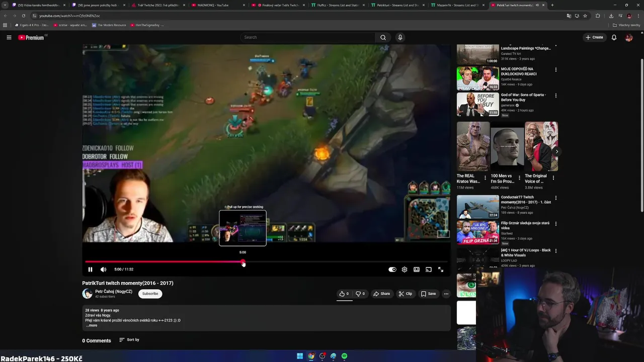Open Chrome extensions puzzle icon
Viewport: 644px width, 362px height.
click(598, 16)
